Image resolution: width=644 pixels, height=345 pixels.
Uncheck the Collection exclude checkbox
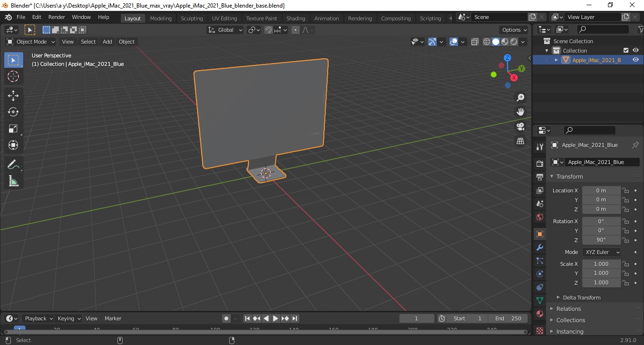tap(626, 50)
